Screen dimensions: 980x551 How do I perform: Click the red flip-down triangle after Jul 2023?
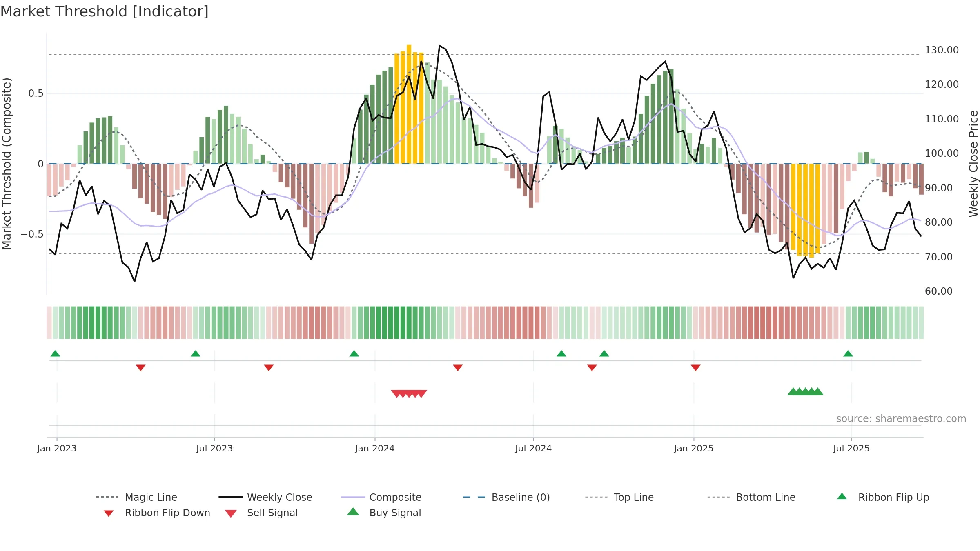(269, 368)
